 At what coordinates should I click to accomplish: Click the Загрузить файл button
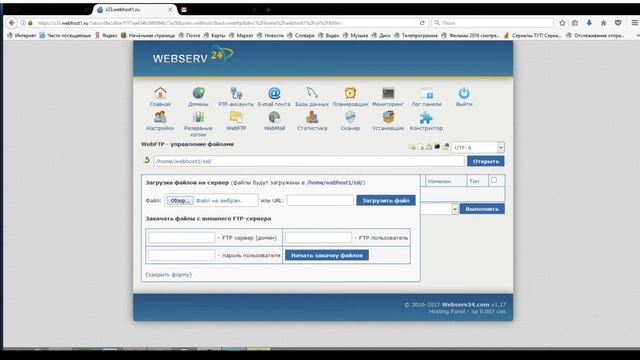[386, 200]
